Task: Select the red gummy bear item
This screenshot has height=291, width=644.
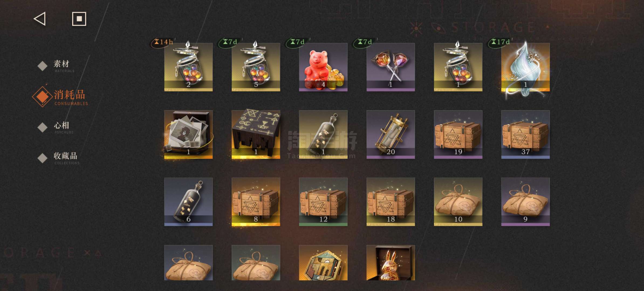Action: click(x=323, y=67)
